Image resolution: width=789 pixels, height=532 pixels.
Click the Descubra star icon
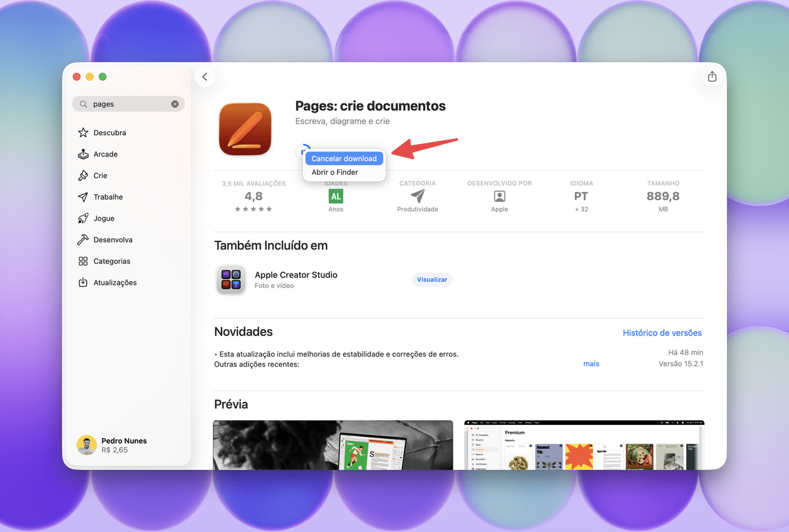coord(83,133)
